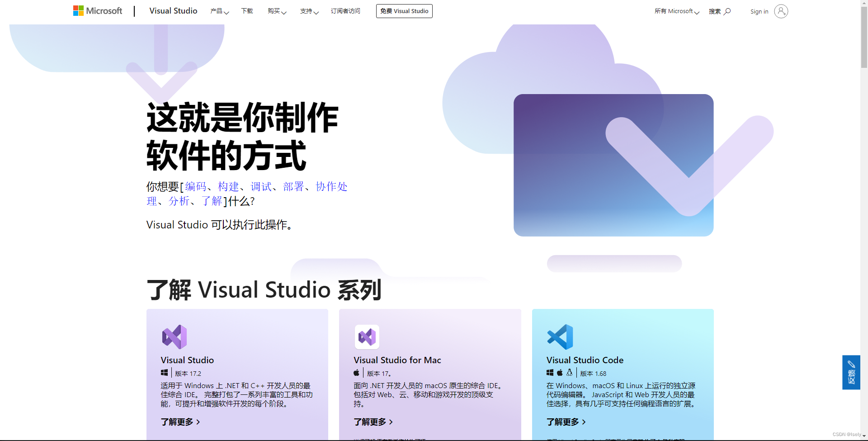
Task: Click the Apple icon under Visual Studio Code
Action: (x=560, y=373)
